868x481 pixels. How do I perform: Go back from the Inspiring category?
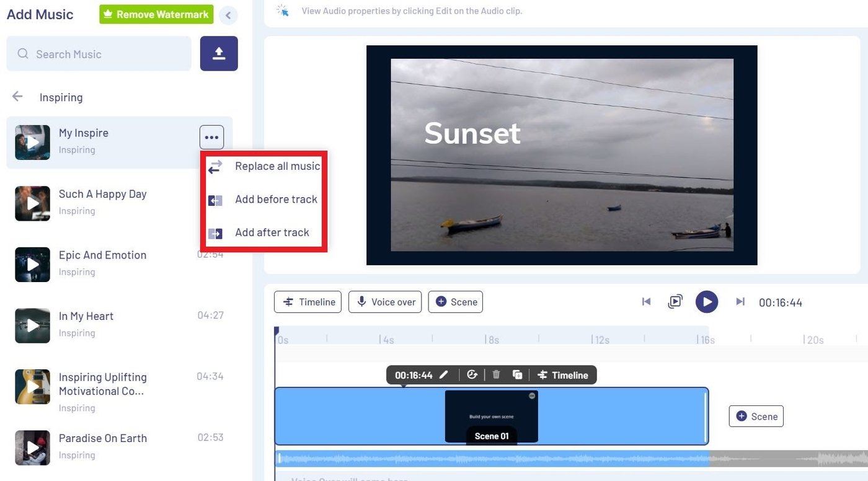pos(17,97)
